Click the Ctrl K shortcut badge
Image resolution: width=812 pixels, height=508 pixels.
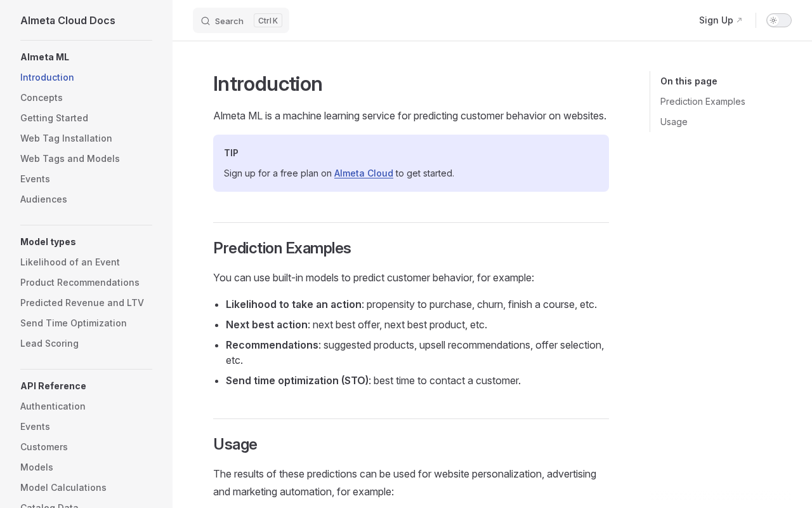pos(268,20)
